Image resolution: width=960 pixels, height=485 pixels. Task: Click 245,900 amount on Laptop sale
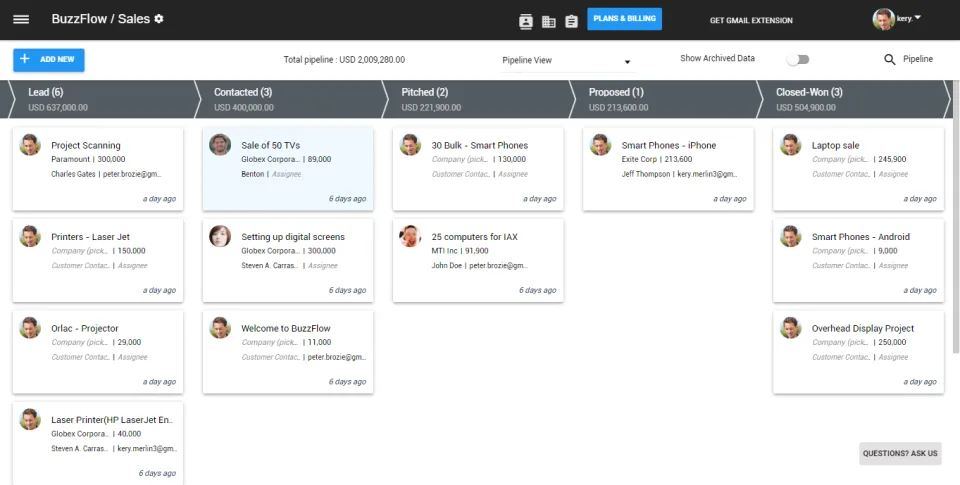(893, 159)
